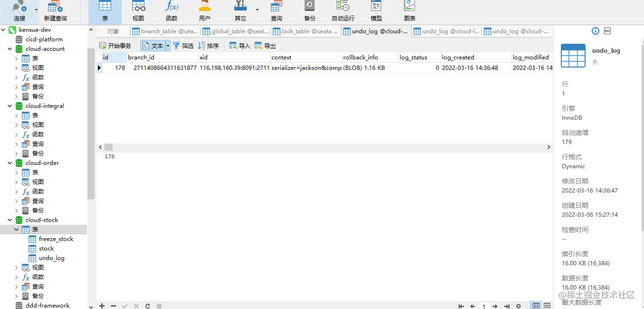Image resolution: width=644 pixels, height=309 pixels.
Task: Open the 连接 dropdown arrow
Action: click(36, 10)
